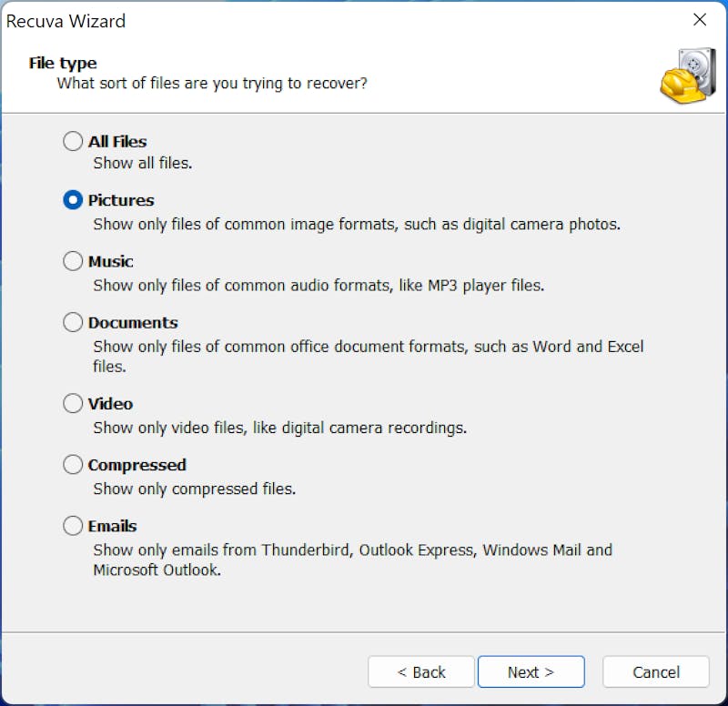Click the Pictures option label
Viewport: 728px width, 706px height.
pos(121,200)
